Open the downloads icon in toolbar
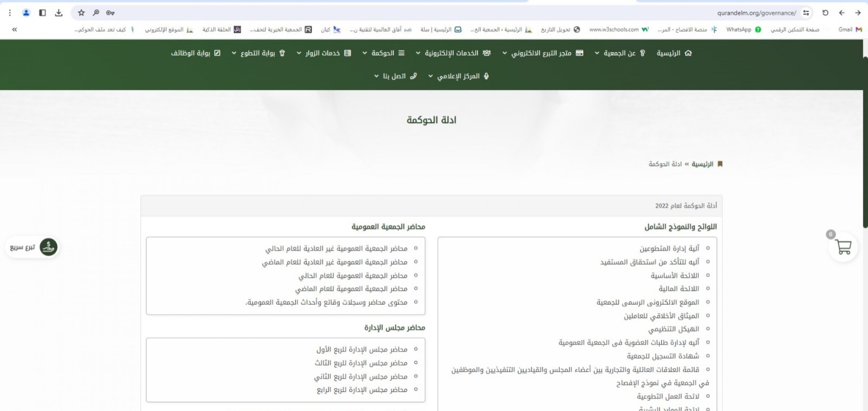The height and width of the screenshot is (411, 868). (x=59, y=13)
